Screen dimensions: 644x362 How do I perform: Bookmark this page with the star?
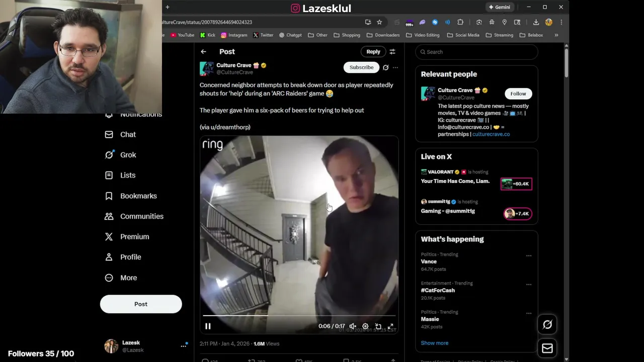tap(379, 22)
